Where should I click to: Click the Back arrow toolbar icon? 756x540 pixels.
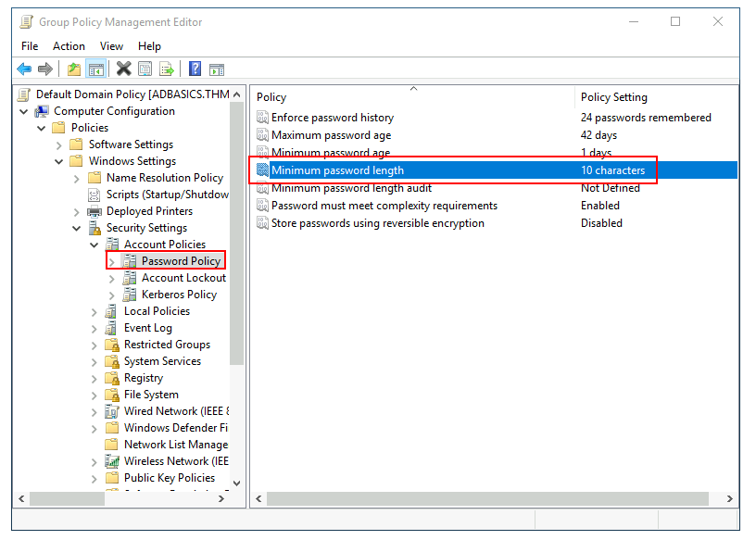[x=25, y=69]
